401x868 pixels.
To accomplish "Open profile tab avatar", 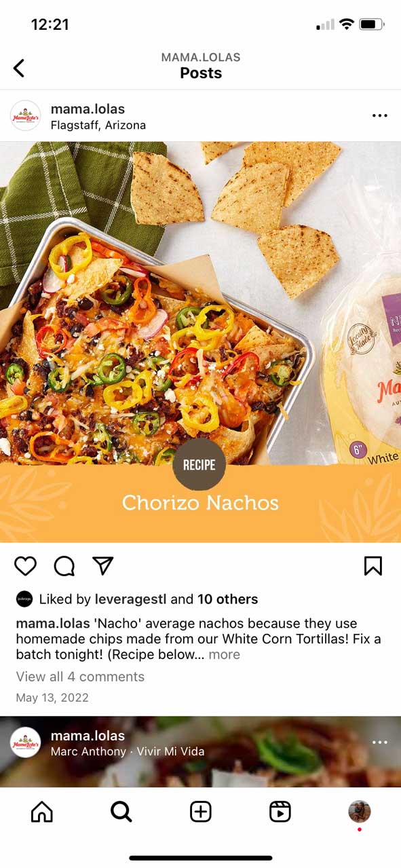I will coord(360,811).
